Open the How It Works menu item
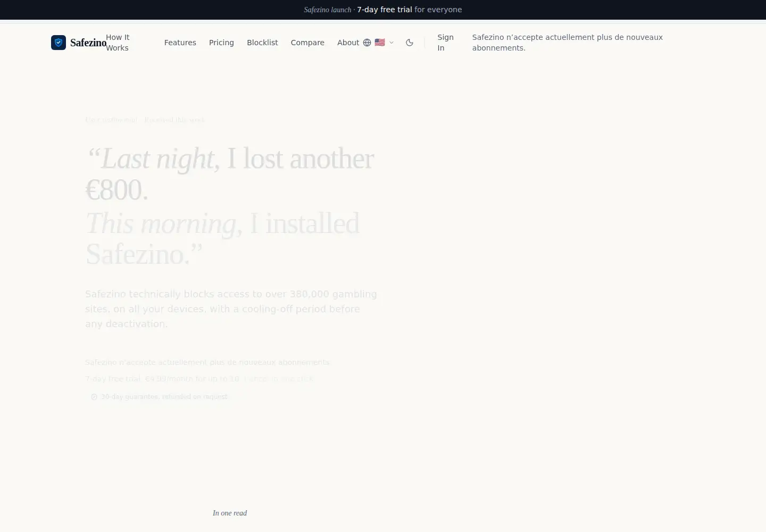This screenshot has width=766, height=532. click(x=118, y=43)
